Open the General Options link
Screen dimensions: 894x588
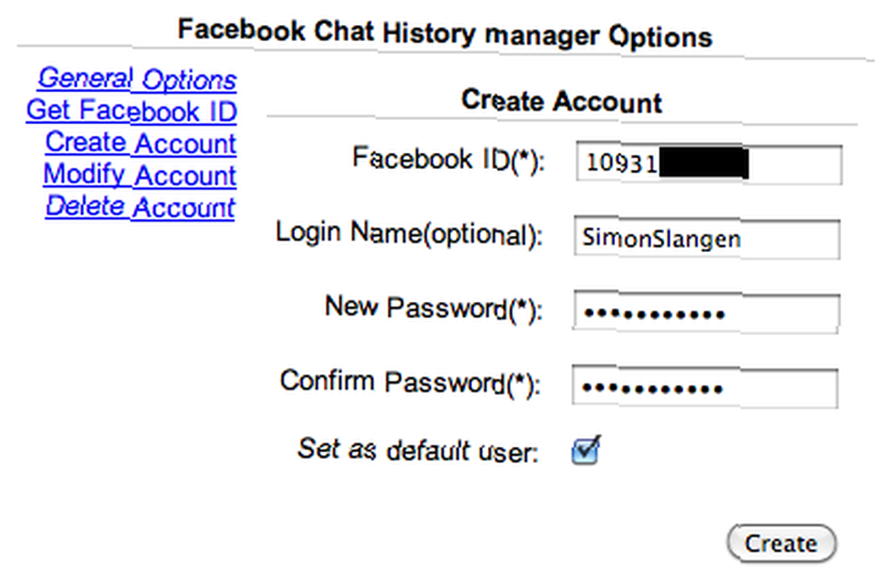click(138, 79)
